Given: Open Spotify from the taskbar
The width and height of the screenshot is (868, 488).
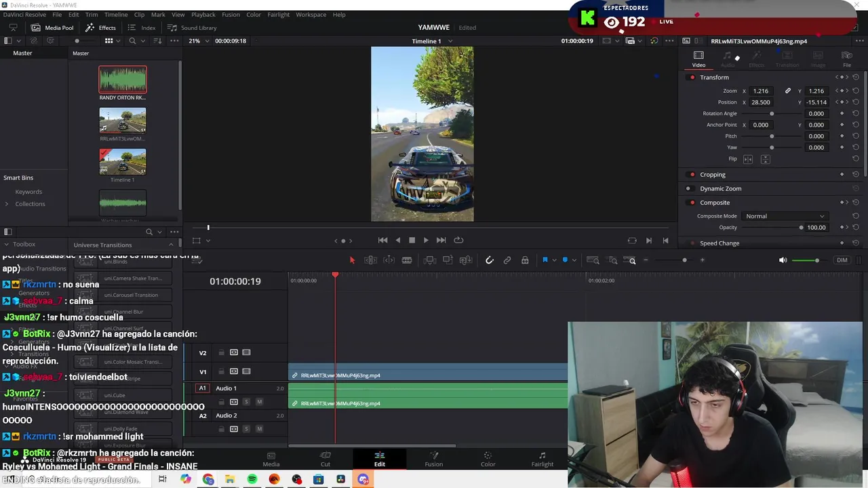Looking at the screenshot, I should point(252,479).
